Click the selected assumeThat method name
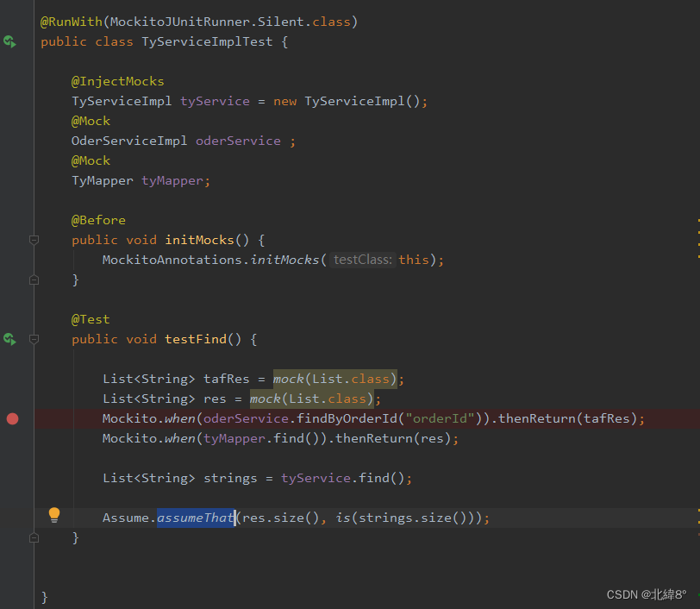Screen dimensions: 700x609 [196, 518]
